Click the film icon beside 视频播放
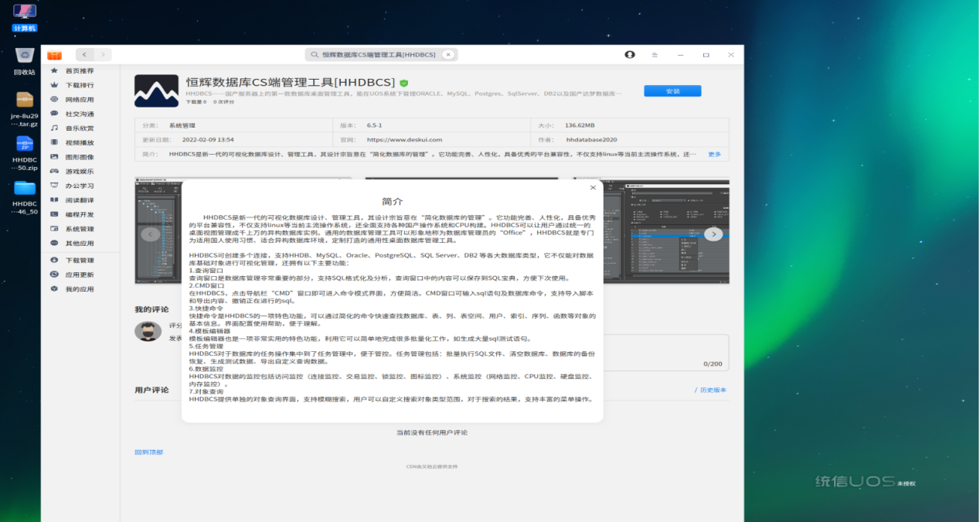Image resolution: width=980 pixels, height=522 pixels. coord(54,142)
